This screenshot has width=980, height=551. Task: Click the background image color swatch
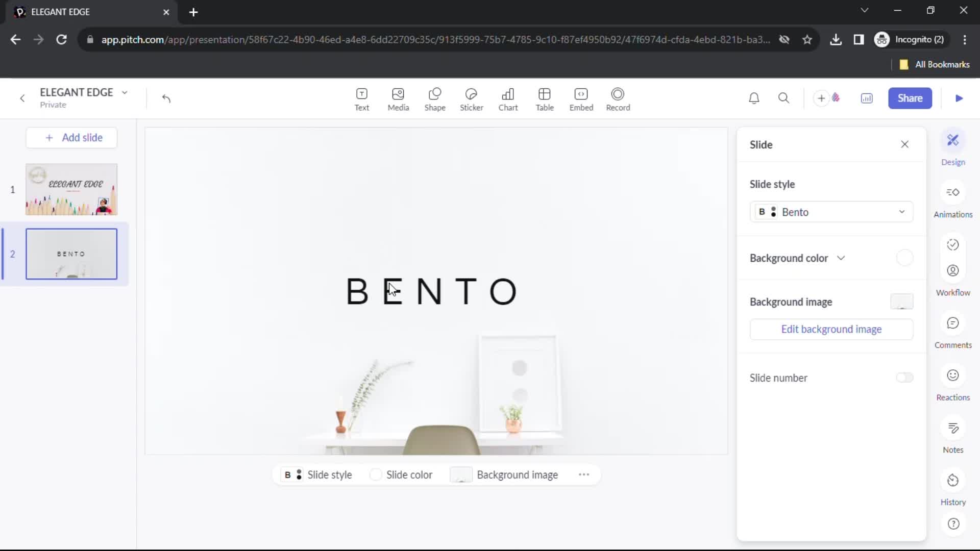(902, 302)
